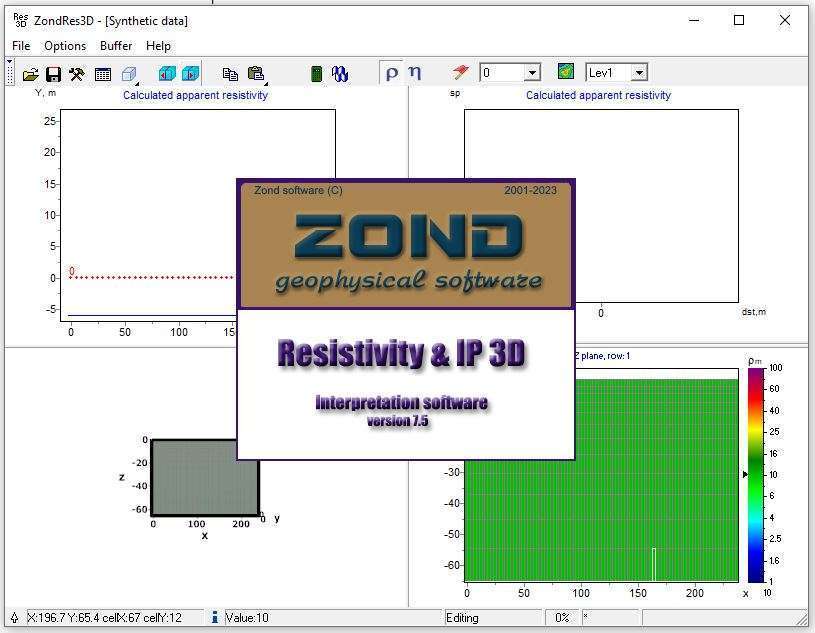Open the Options menu
815x633 pixels.
coord(64,45)
